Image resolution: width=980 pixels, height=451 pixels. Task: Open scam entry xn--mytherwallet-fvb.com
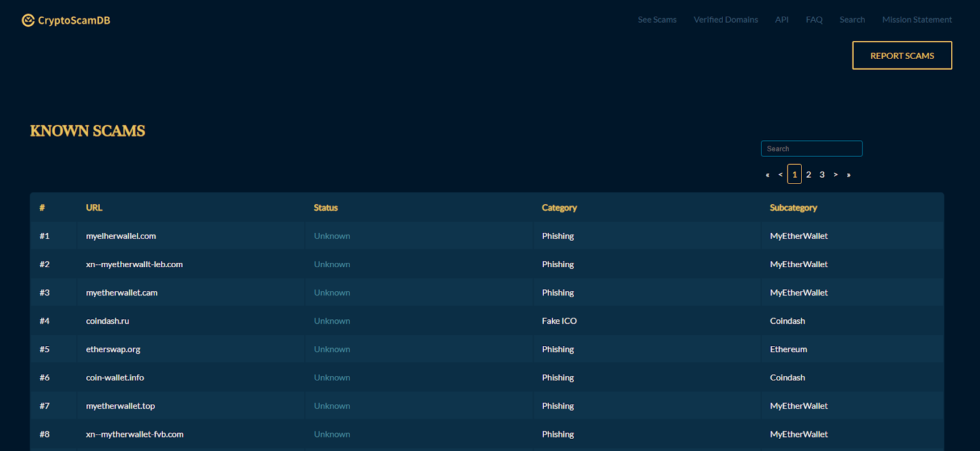(x=135, y=434)
